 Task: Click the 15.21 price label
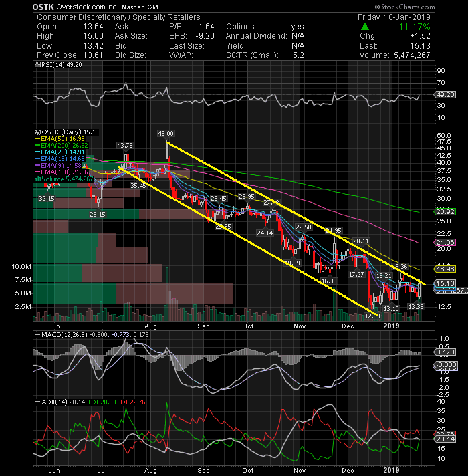pyautogui.click(x=384, y=275)
